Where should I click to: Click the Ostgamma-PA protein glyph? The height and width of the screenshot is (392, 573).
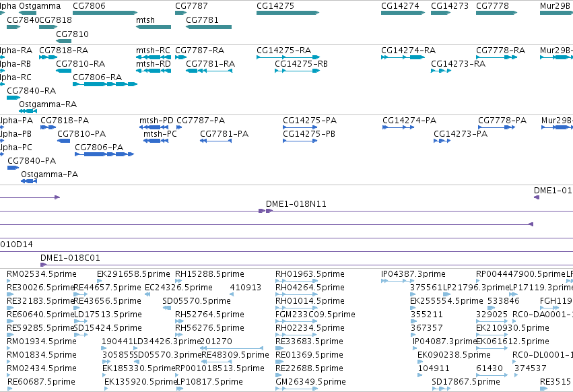tap(29, 181)
